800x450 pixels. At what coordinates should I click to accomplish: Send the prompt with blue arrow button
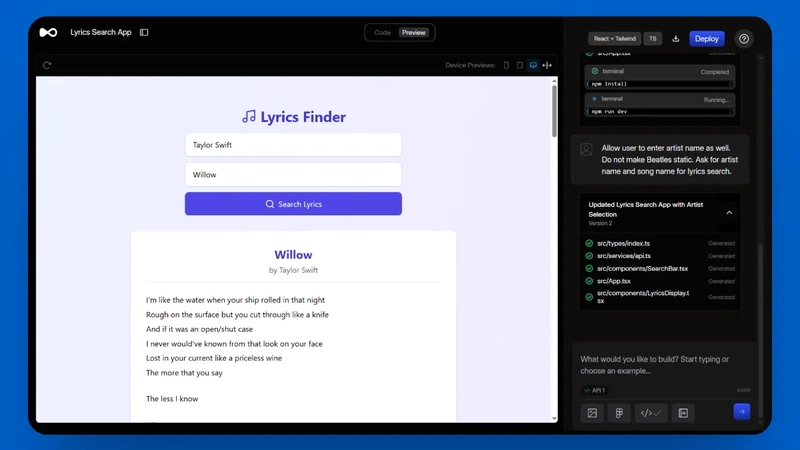click(742, 411)
